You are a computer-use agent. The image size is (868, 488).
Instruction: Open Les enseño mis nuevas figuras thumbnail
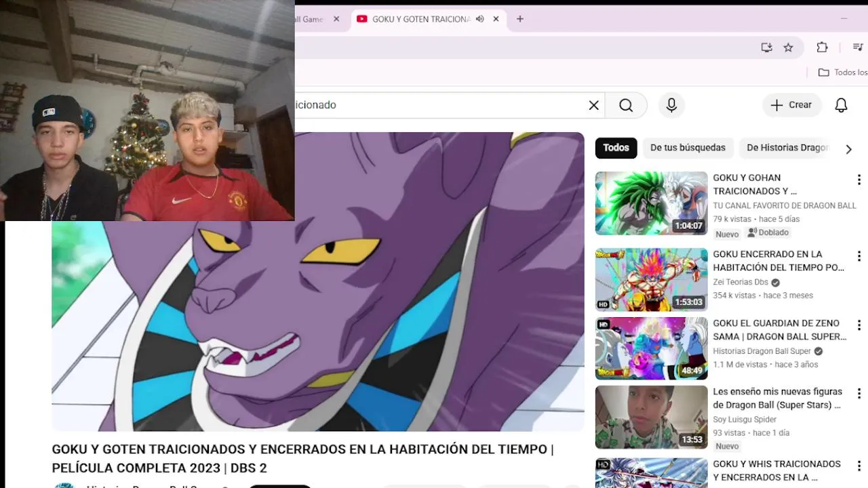pos(651,418)
